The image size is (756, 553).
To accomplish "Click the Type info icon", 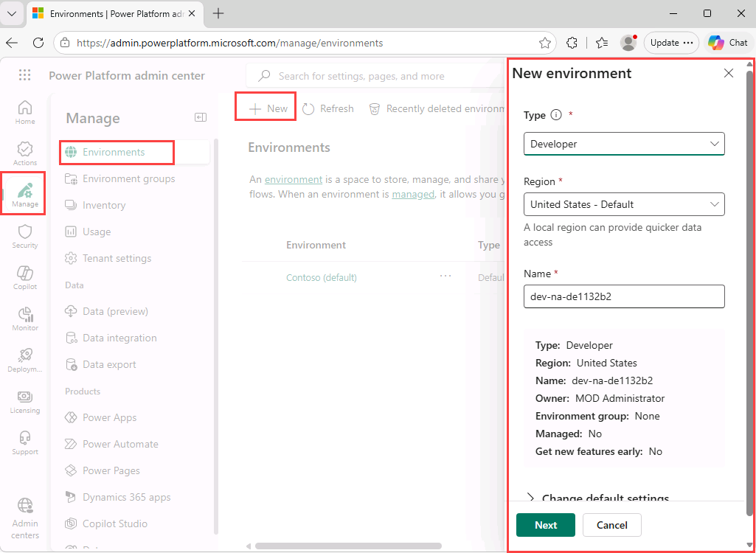I will 556,115.
